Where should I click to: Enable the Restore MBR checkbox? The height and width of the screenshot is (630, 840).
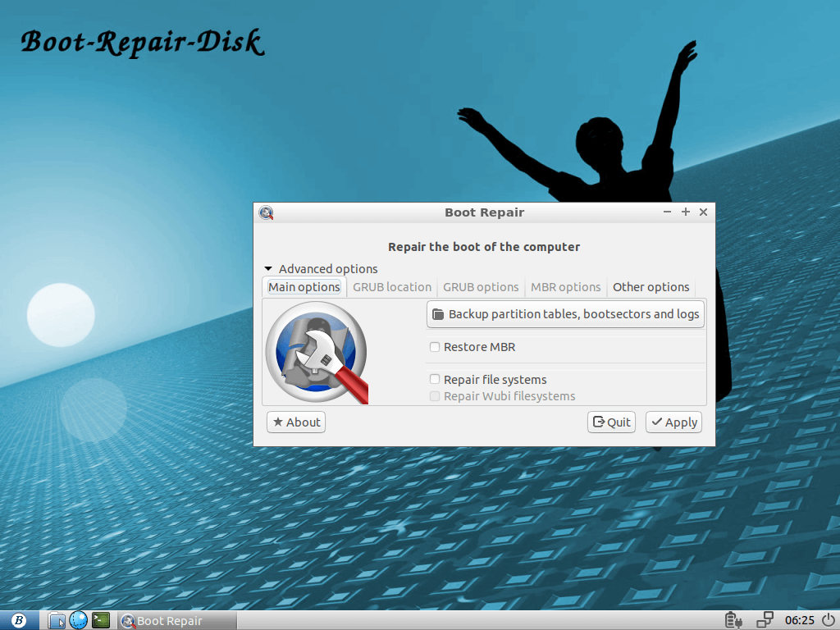coord(435,347)
